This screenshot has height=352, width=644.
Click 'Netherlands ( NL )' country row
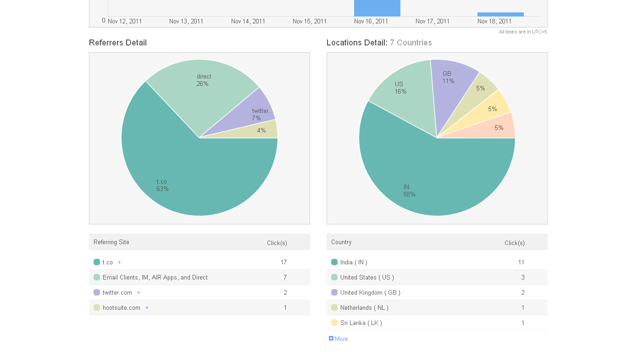click(x=437, y=307)
